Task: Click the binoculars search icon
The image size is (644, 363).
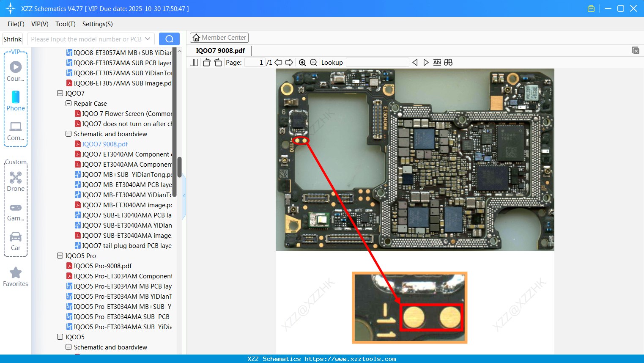Action: (x=448, y=62)
